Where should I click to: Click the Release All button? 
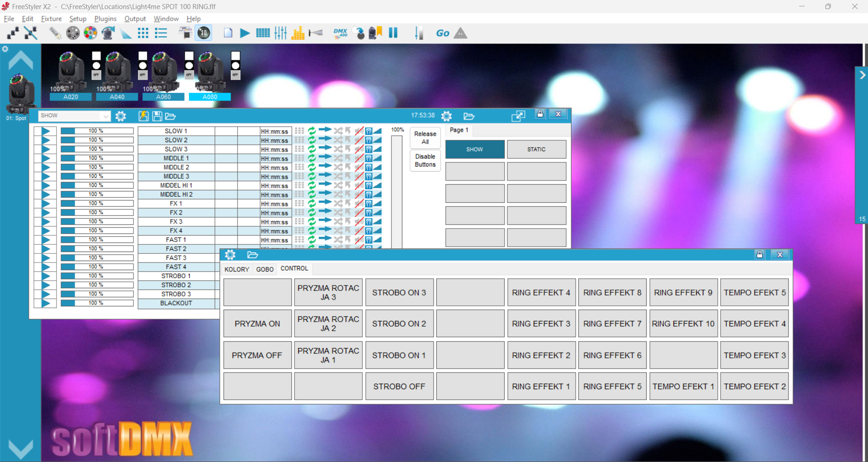tap(425, 138)
